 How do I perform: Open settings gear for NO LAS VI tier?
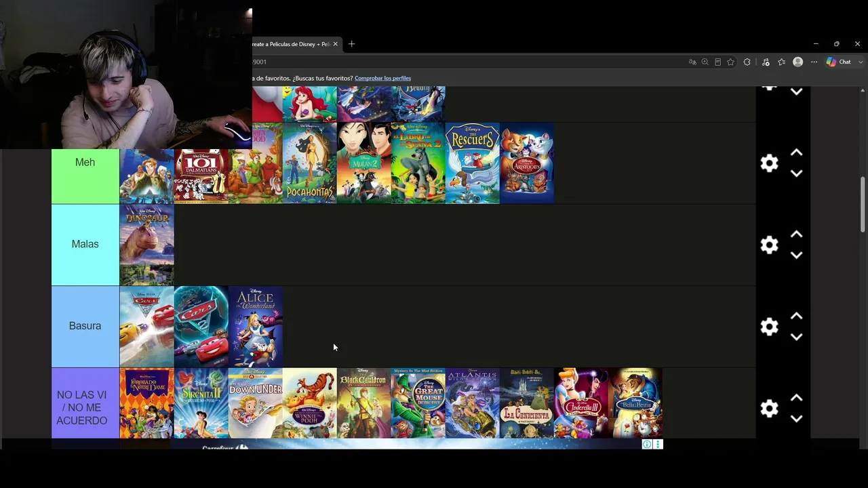(769, 408)
